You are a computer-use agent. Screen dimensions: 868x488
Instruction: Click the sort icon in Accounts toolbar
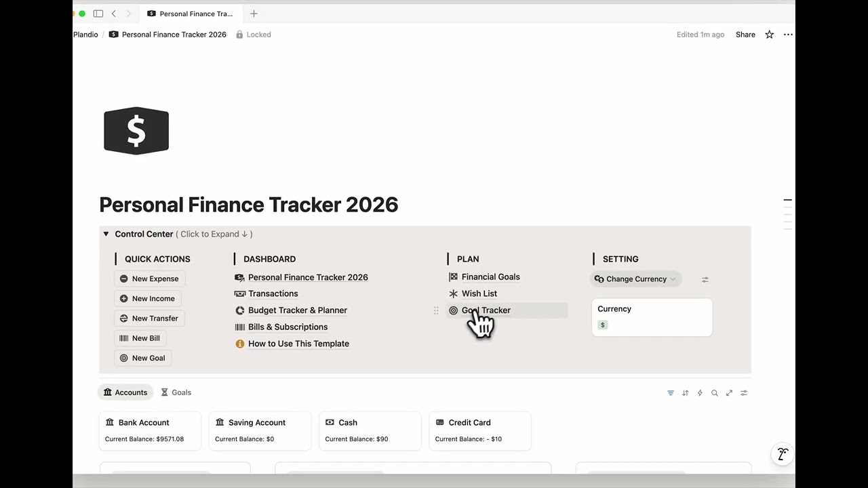(x=685, y=393)
